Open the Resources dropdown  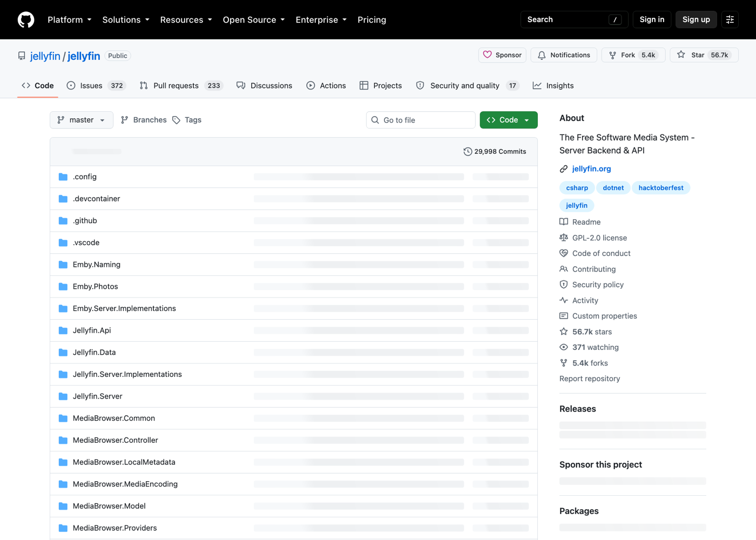coord(186,19)
